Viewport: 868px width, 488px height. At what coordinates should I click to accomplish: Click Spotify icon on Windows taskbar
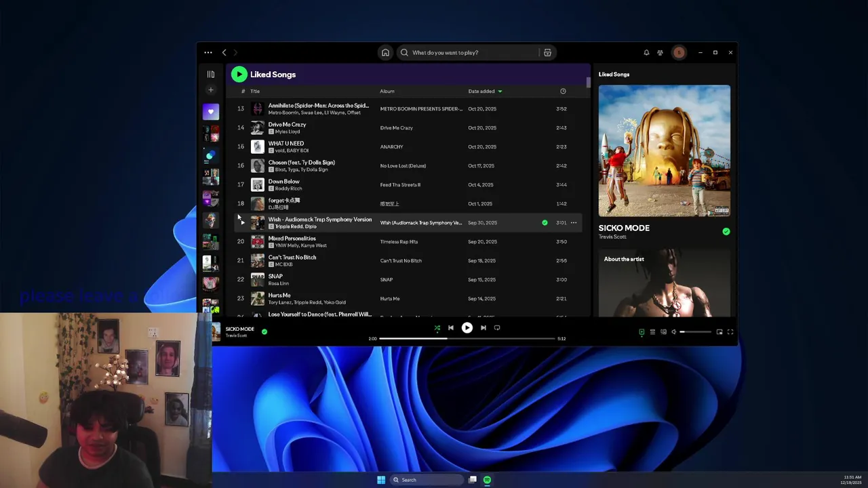pos(487,480)
